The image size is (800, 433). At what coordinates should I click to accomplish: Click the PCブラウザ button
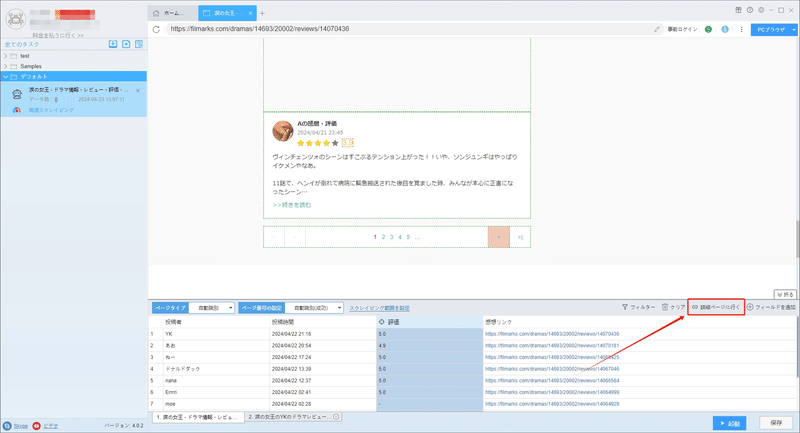tap(771, 30)
